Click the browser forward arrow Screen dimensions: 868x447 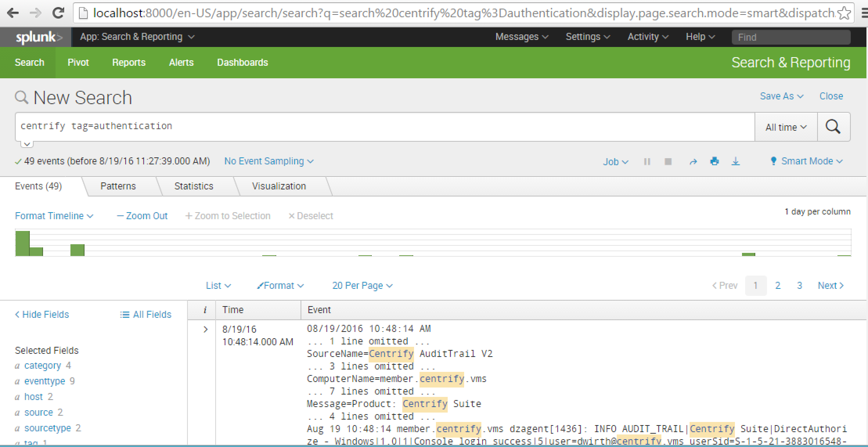pyautogui.click(x=36, y=13)
